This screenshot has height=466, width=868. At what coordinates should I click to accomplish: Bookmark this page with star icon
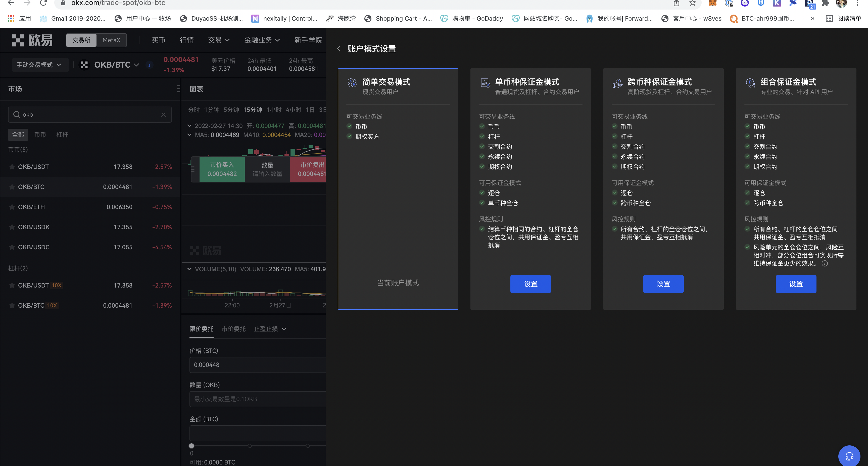pyautogui.click(x=692, y=3)
